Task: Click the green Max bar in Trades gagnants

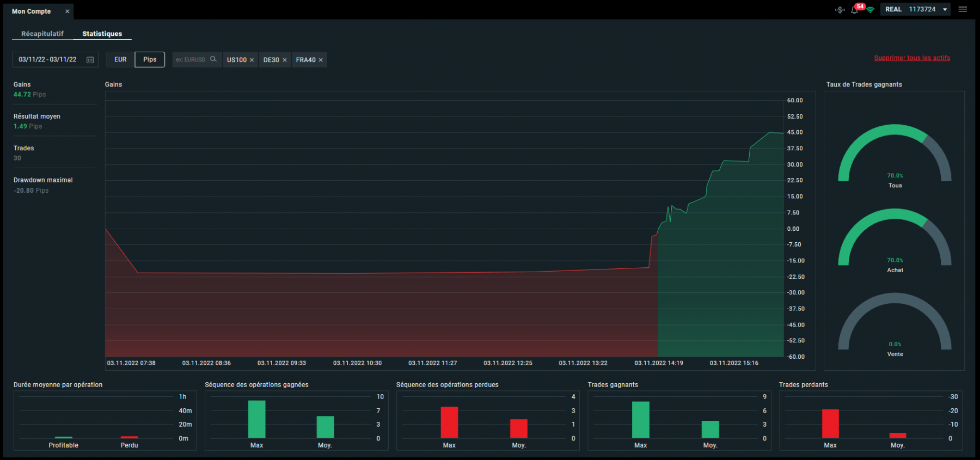Action: pos(641,420)
